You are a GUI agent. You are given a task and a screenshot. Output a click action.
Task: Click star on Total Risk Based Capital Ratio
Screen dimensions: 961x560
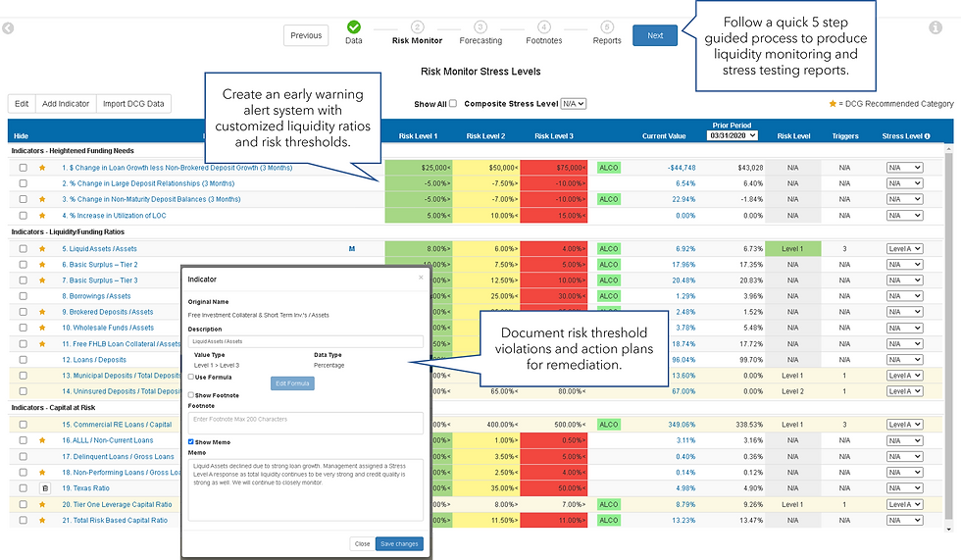[42, 520]
